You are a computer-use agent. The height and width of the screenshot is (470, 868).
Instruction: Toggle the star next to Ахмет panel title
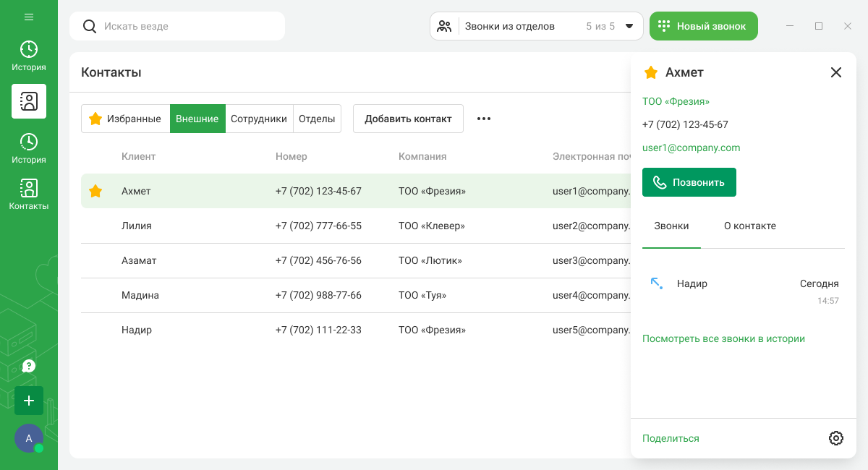coord(651,72)
